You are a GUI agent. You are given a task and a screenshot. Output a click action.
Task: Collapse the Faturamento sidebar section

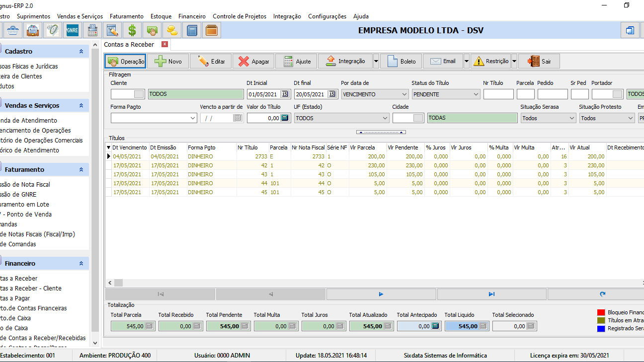tap(81, 169)
